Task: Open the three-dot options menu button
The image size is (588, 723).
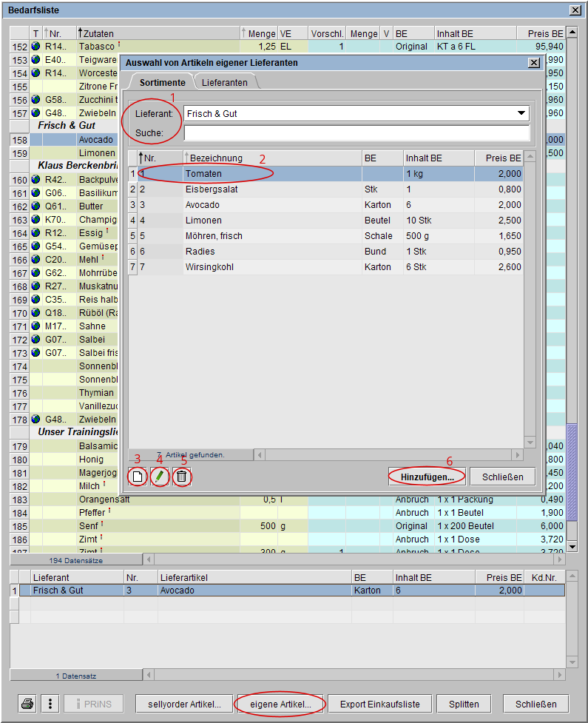Action: [x=50, y=704]
